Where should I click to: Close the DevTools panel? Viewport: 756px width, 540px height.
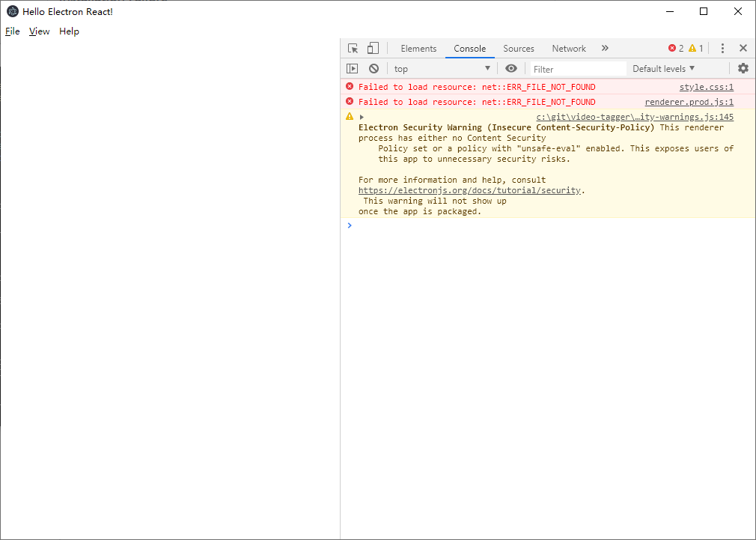(743, 48)
